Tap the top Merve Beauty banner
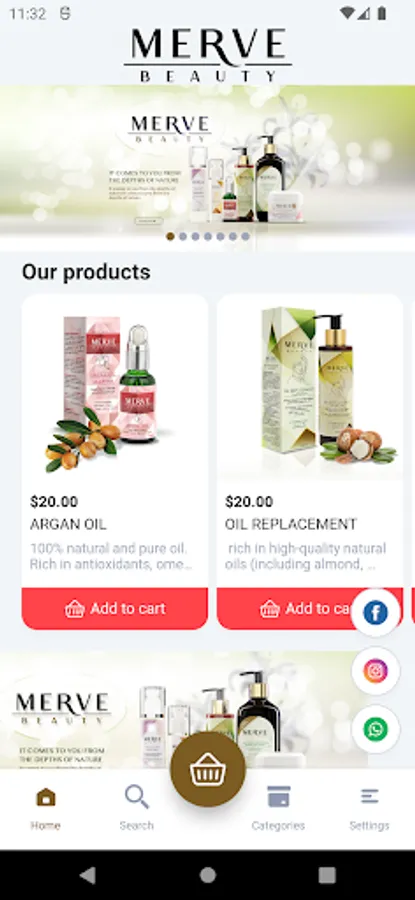The height and width of the screenshot is (900, 415). point(207,162)
